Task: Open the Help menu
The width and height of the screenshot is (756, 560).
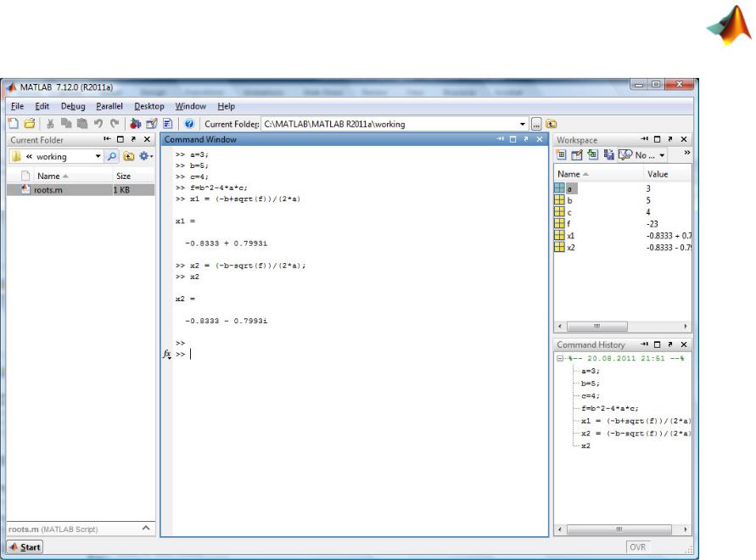Action: tap(227, 106)
